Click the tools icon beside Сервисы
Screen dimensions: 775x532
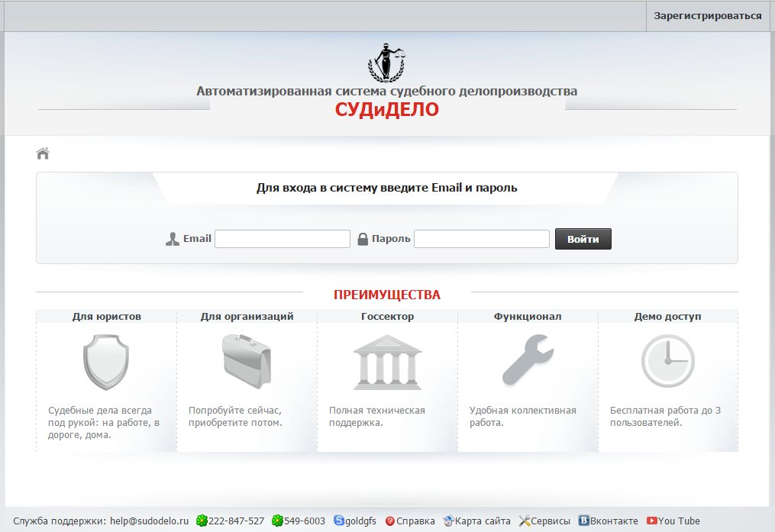pyautogui.click(x=525, y=521)
